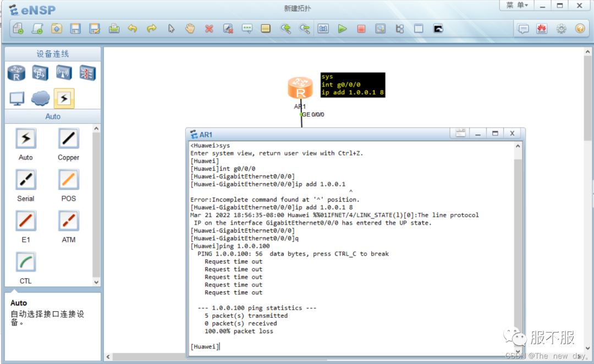Select the connection cable category

pos(64,98)
